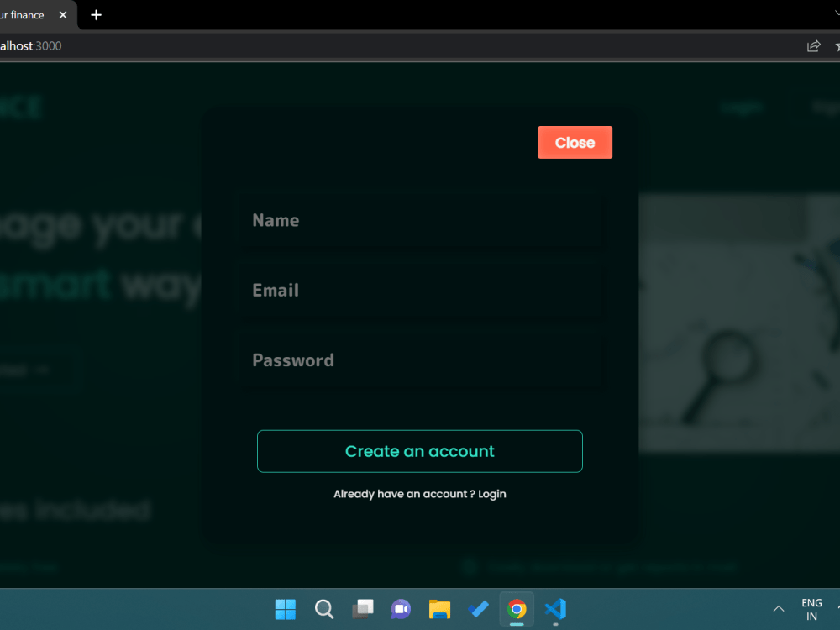Close the signup modal
Viewport: 840px width, 630px height.
pos(575,142)
